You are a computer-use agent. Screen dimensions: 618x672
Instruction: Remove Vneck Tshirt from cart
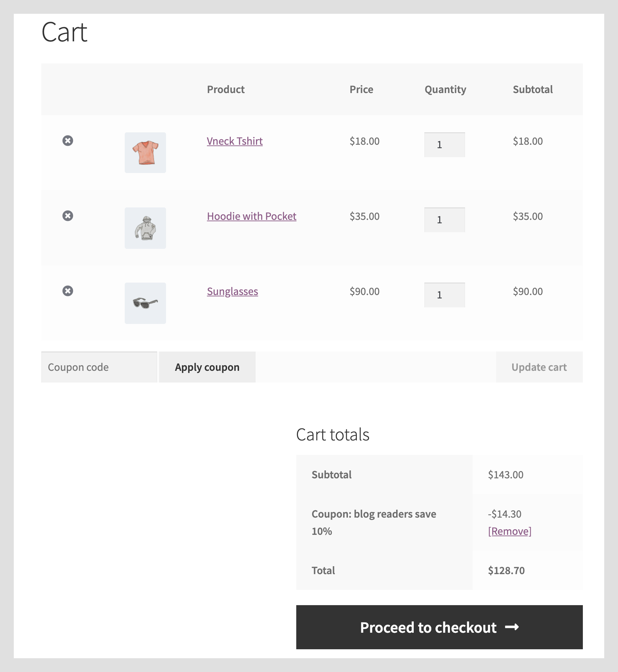[x=68, y=141]
